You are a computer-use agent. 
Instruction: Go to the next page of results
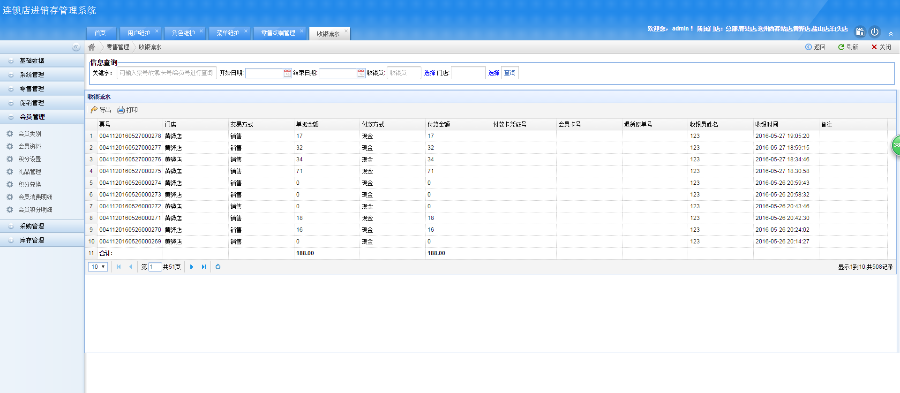click(192, 267)
